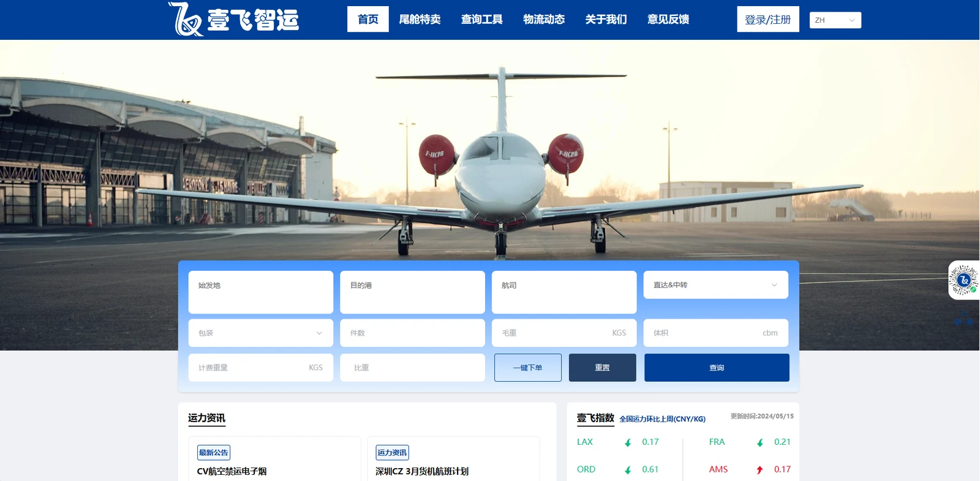Click the 最新公告 tag
The image size is (980, 481).
pyautogui.click(x=214, y=453)
